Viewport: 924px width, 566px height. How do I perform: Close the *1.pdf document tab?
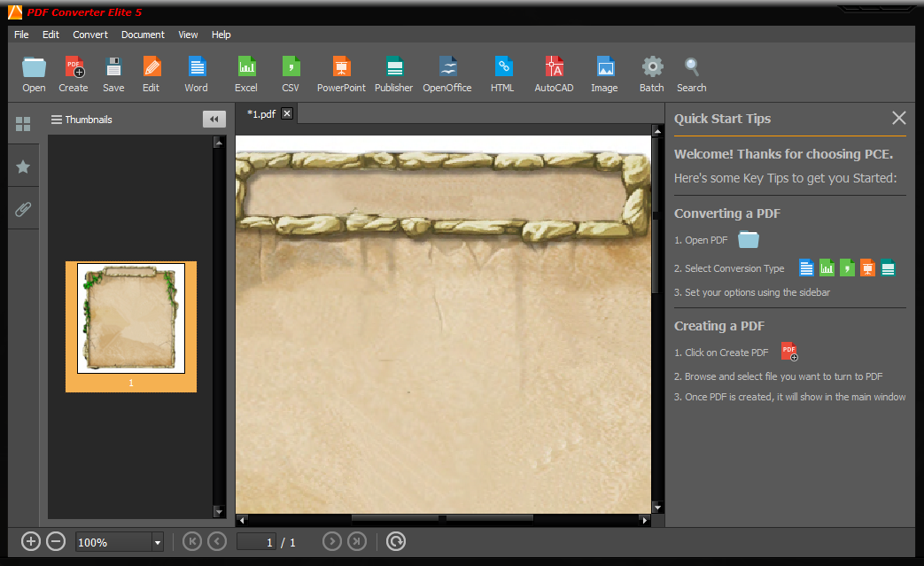click(287, 113)
